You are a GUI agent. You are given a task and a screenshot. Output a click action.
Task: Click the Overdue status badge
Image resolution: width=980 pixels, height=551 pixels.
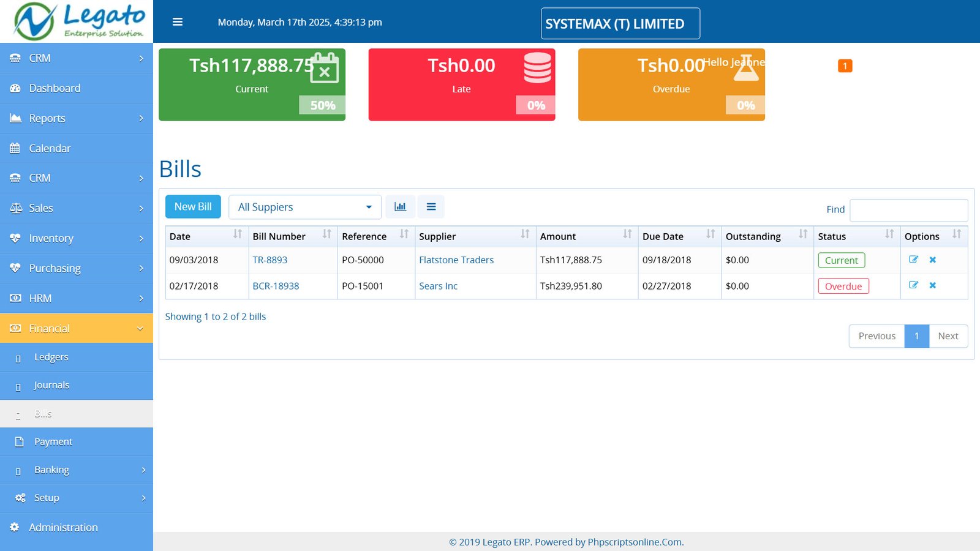pyautogui.click(x=843, y=286)
